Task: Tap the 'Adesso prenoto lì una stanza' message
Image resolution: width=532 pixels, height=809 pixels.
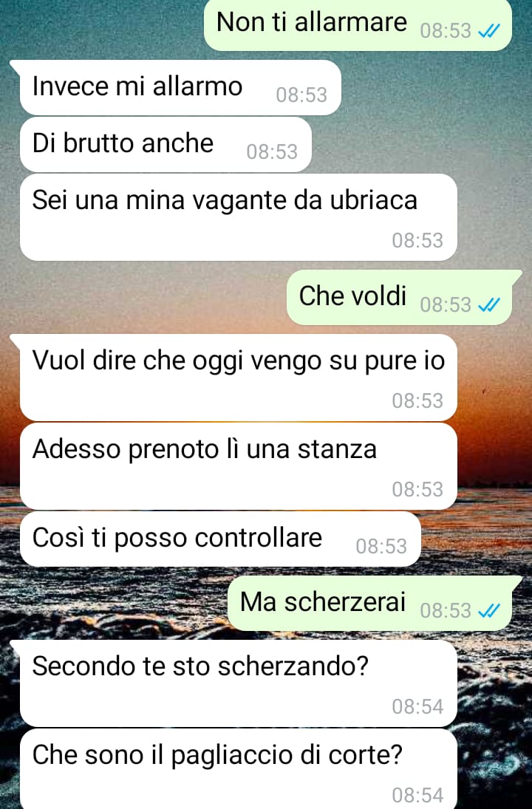Action: 239,466
